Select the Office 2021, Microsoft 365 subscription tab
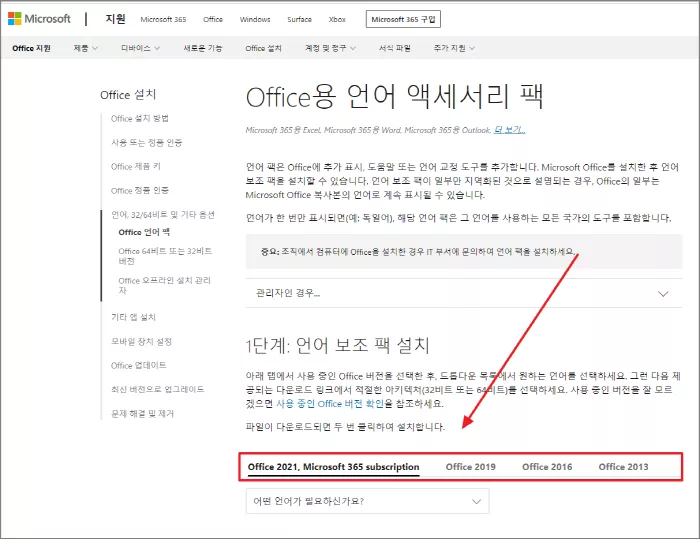Screen dimensions: 700x539 (333, 467)
